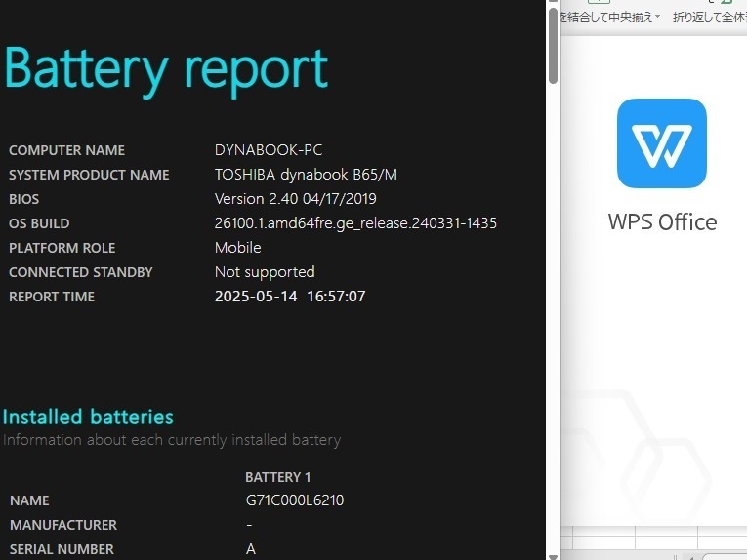
Task: Select the TOSHIBA dynabook B65/M product name
Action: 306,175
